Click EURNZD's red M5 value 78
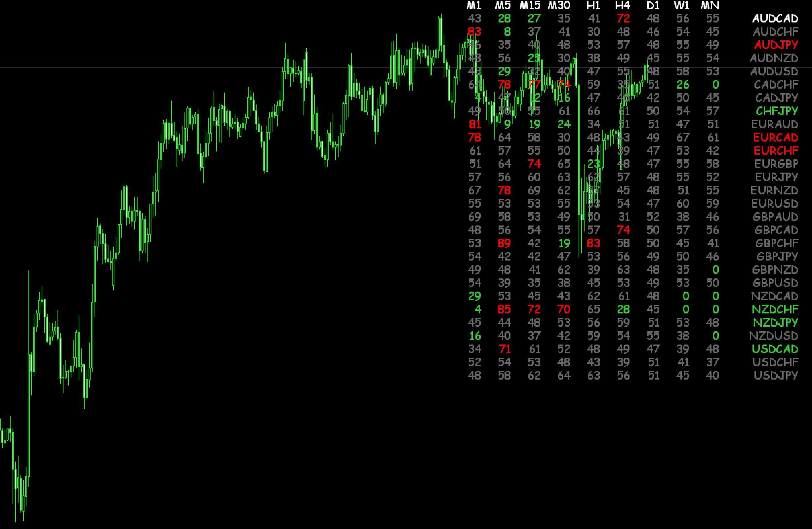 [x=504, y=190]
